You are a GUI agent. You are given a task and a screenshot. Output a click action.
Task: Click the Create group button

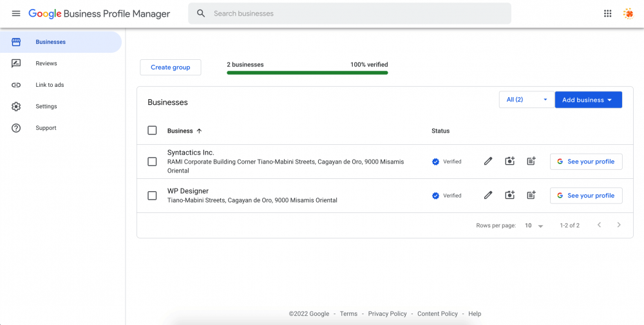pos(171,68)
